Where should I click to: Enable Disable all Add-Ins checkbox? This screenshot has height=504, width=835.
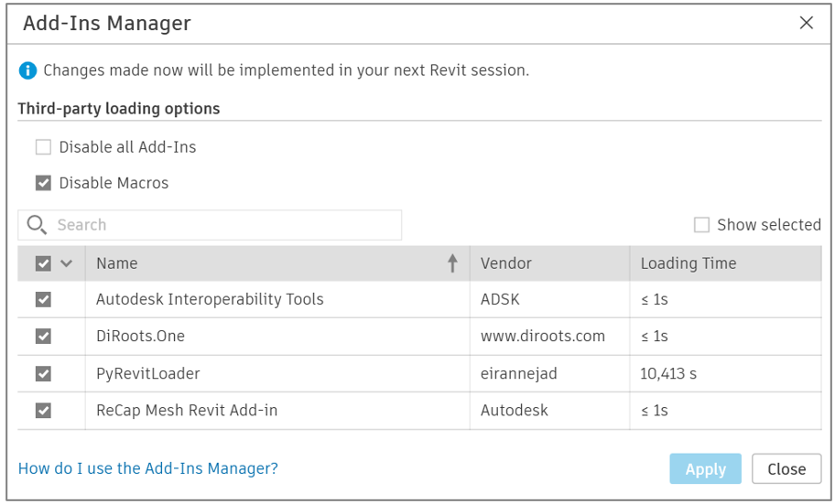tap(43, 147)
